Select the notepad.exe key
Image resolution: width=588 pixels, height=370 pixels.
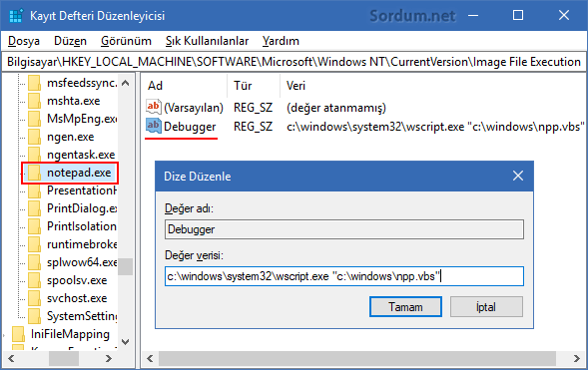[79, 173]
